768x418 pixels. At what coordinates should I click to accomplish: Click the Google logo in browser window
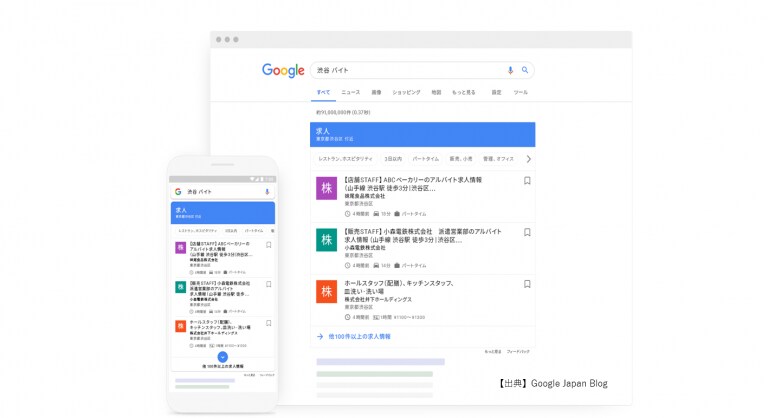(283, 71)
